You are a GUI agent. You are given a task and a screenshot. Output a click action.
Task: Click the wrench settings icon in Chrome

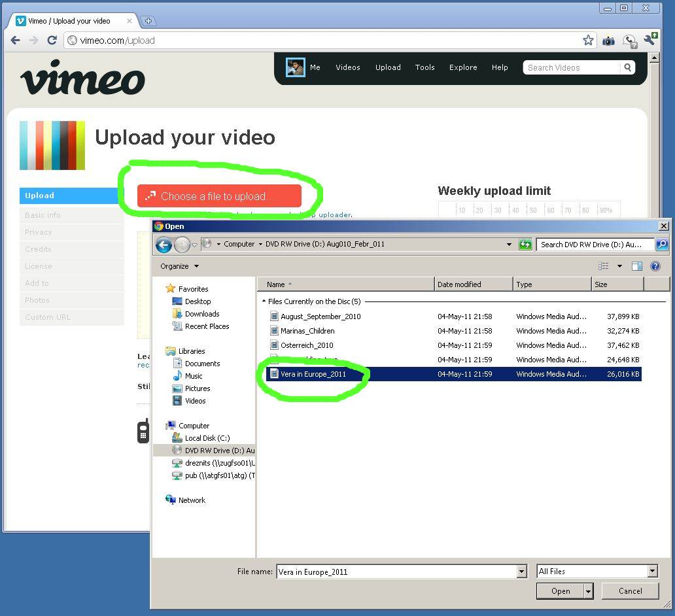649,41
